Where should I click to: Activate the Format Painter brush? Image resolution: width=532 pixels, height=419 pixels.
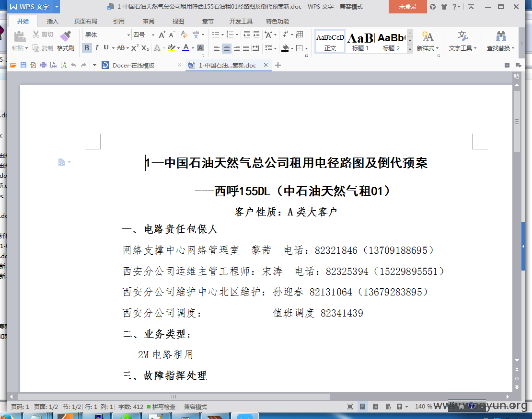tap(66, 41)
